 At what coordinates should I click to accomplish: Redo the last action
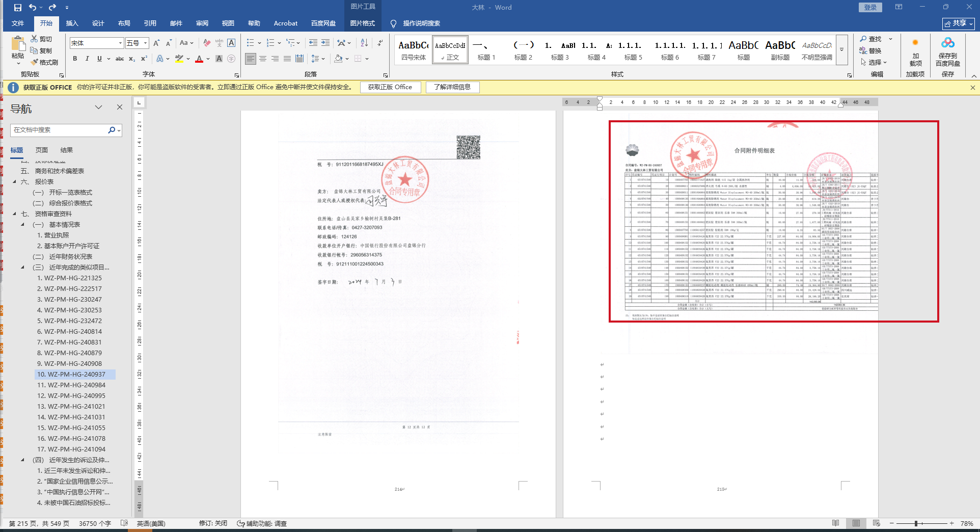(52, 8)
